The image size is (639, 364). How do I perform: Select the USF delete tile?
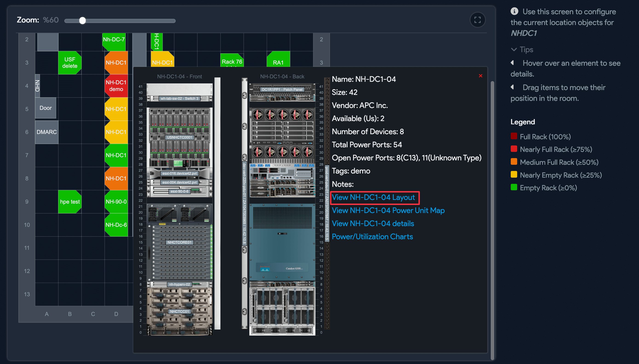(x=70, y=63)
